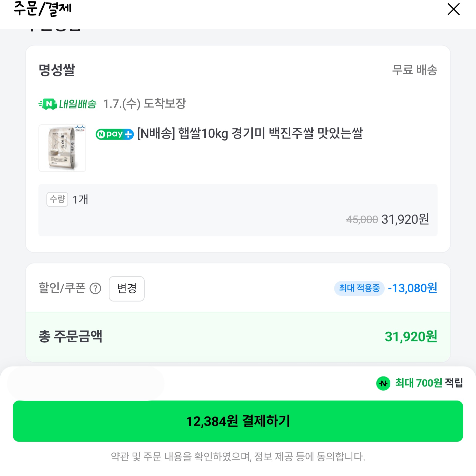Screen dimensions: 476x476
Task: Click the 무료 배송 shipping label
Action: point(414,70)
